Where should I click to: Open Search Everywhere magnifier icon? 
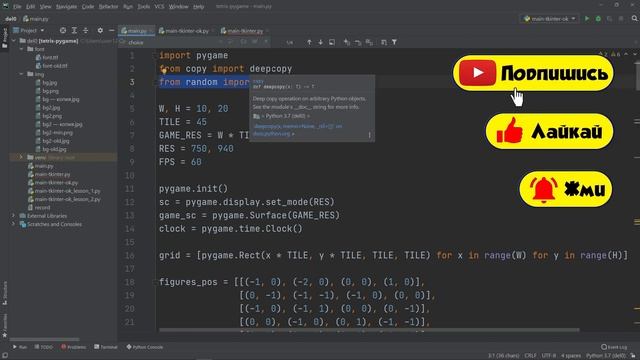634,19
